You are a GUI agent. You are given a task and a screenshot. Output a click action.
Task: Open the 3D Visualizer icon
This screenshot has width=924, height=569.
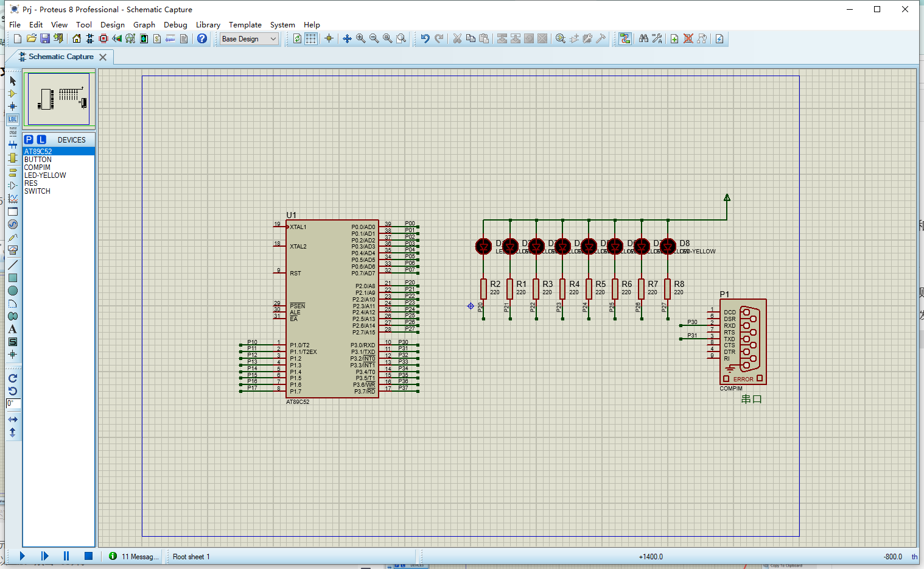coord(117,38)
